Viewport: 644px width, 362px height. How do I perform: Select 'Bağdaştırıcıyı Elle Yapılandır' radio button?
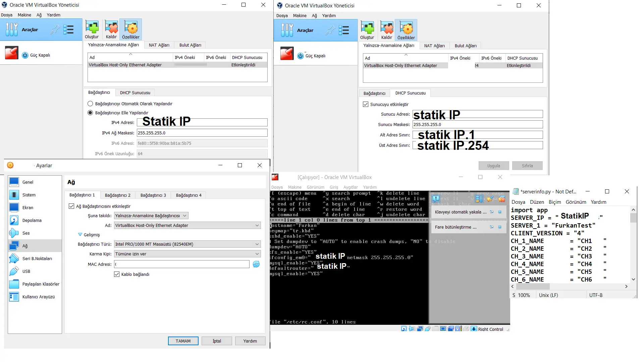click(90, 113)
